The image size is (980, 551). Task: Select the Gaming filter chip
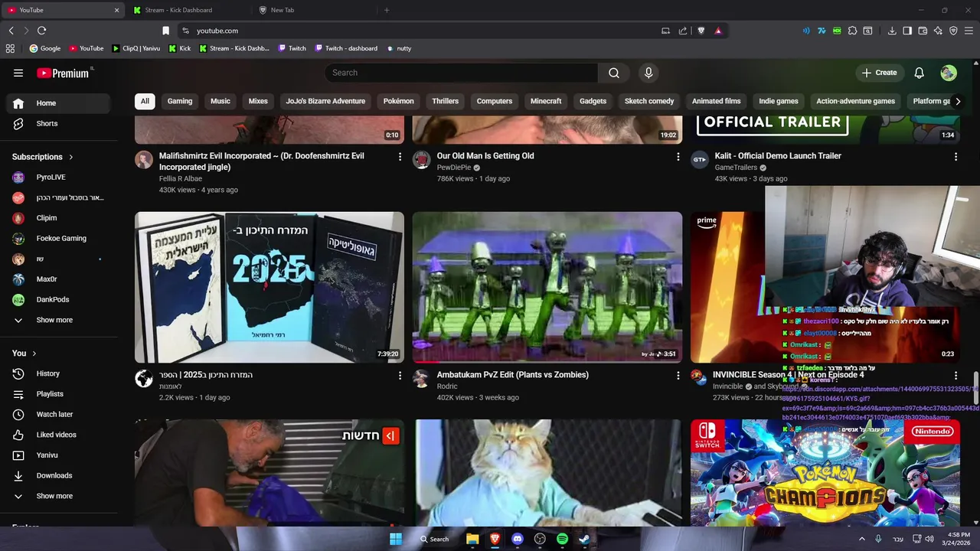click(180, 101)
